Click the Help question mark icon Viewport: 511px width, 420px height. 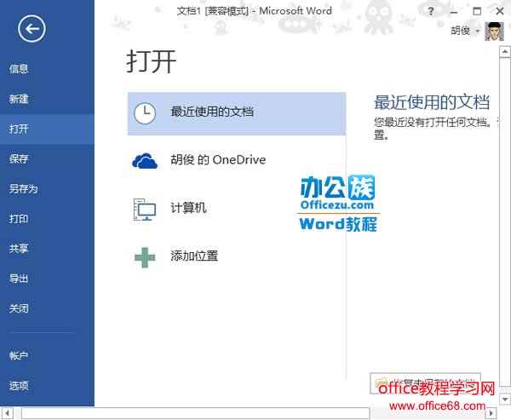pyautogui.click(x=431, y=11)
